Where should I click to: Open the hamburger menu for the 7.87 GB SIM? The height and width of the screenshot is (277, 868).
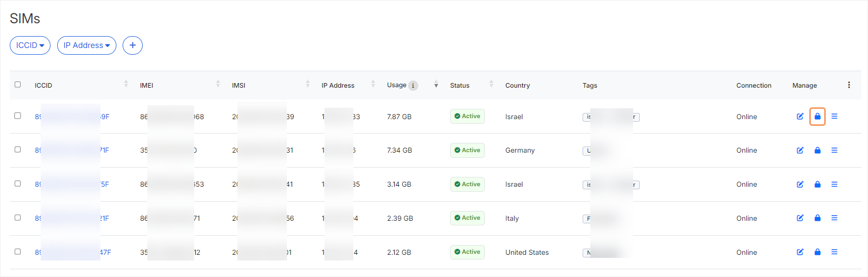835,117
